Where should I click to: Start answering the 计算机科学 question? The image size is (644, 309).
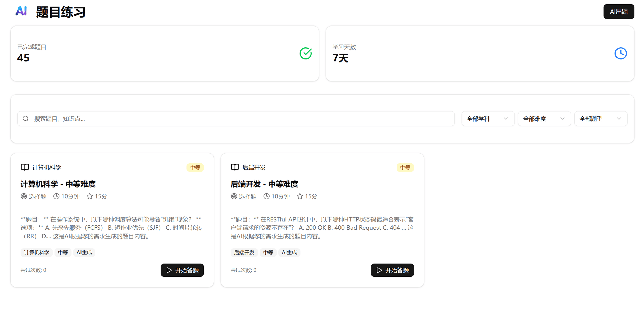coord(182,270)
